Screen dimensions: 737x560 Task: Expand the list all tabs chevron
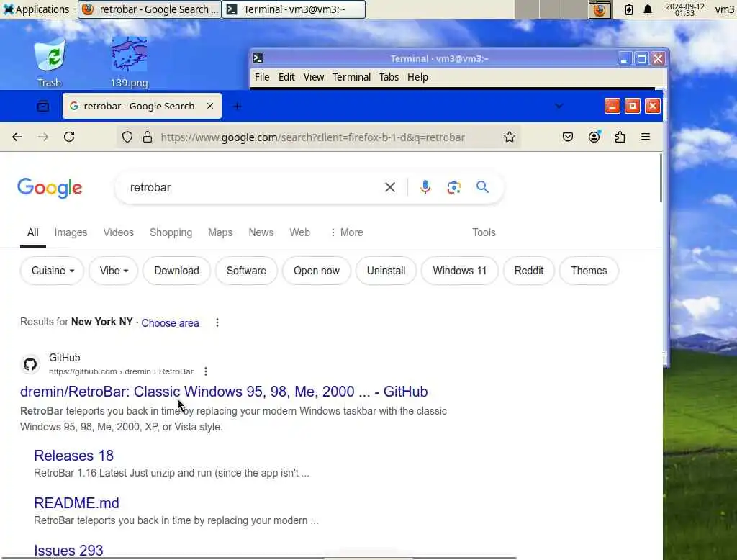559,107
